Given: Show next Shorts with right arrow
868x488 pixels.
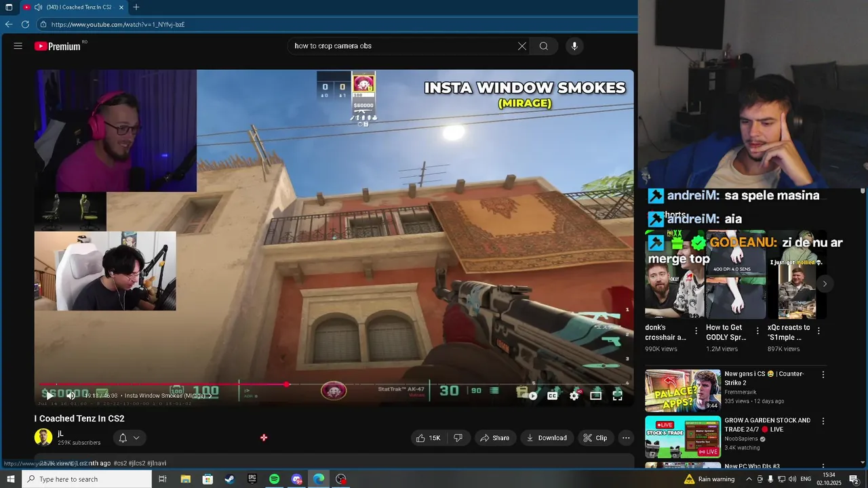Looking at the screenshot, I should 825,284.
